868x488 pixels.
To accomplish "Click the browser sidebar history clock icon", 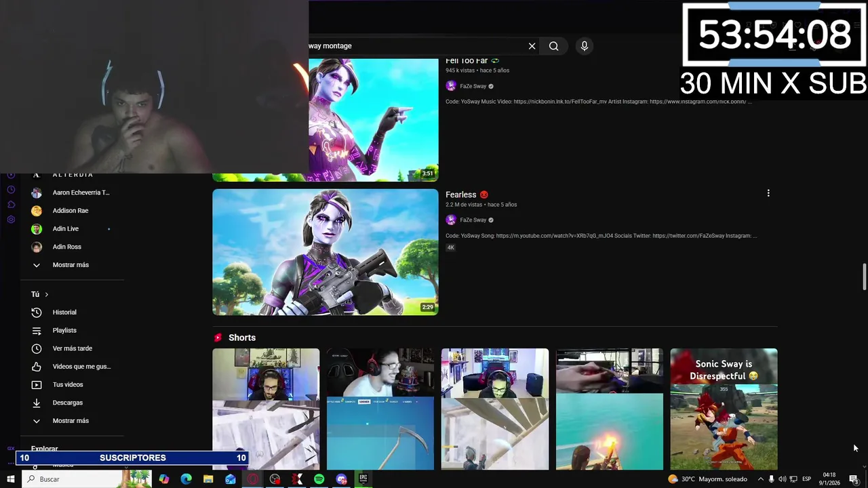I will tap(11, 189).
